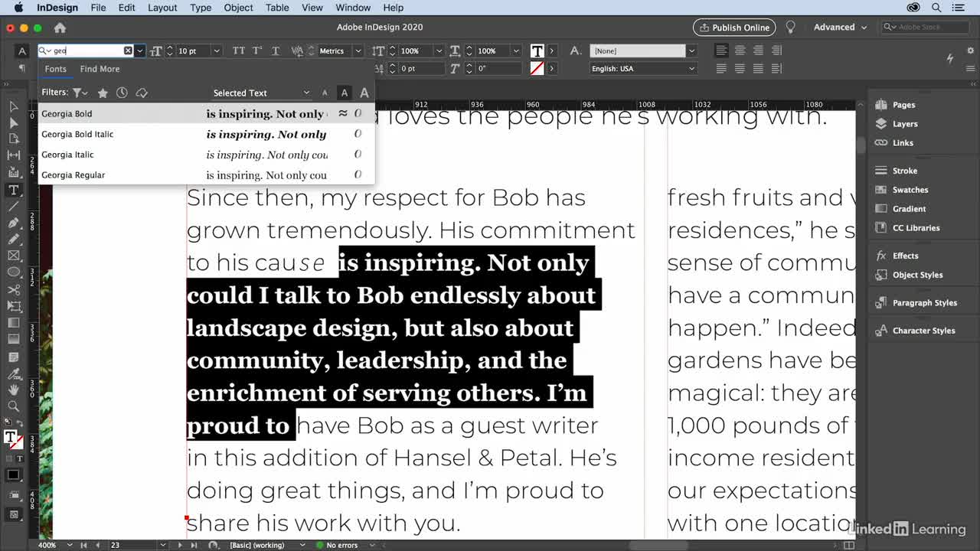980x551 pixels.
Task: Toggle Underline formatting
Action: tap(276, 51)
